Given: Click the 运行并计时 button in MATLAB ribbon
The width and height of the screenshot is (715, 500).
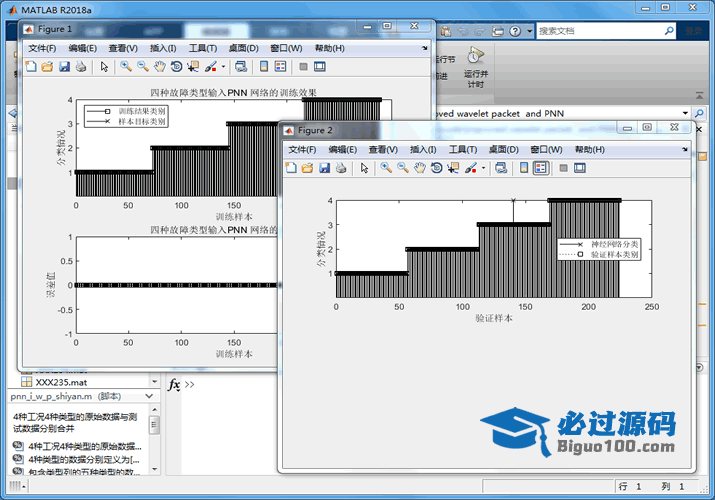Looking at the screenshot, I should point(476,67).
